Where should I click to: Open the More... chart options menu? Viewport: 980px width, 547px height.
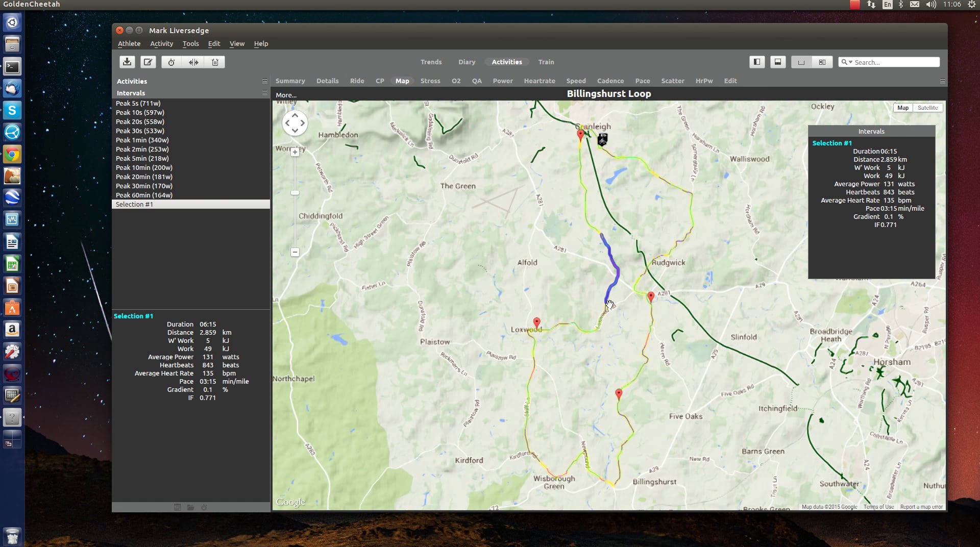[286, 95]
